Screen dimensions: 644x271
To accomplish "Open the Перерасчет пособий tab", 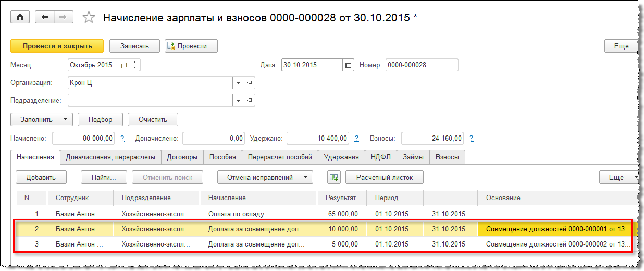I will coord(280,157).
